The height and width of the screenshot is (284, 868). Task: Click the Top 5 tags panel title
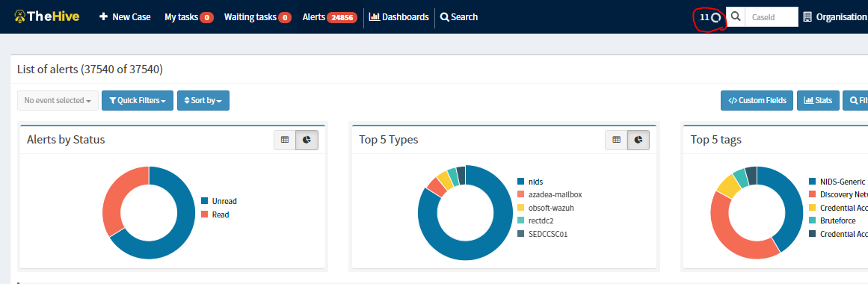point(715,140)
